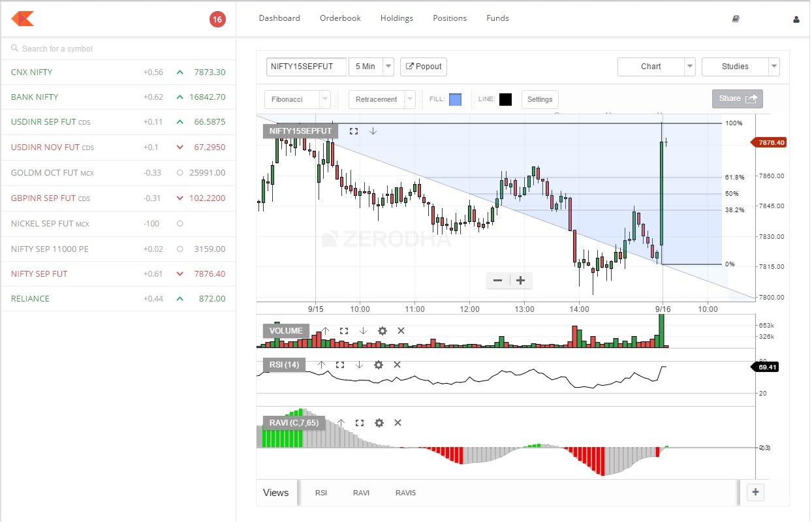Go to Holdings
The image size is (812, 530).
click(397, 18)
